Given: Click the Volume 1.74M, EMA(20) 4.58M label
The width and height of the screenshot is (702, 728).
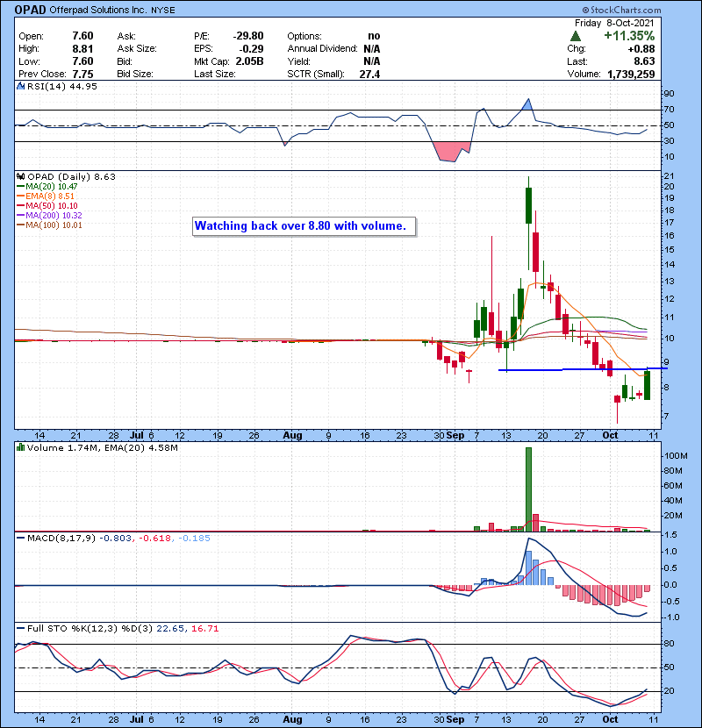Looking at the screenshot, I should tap(102, 448).
